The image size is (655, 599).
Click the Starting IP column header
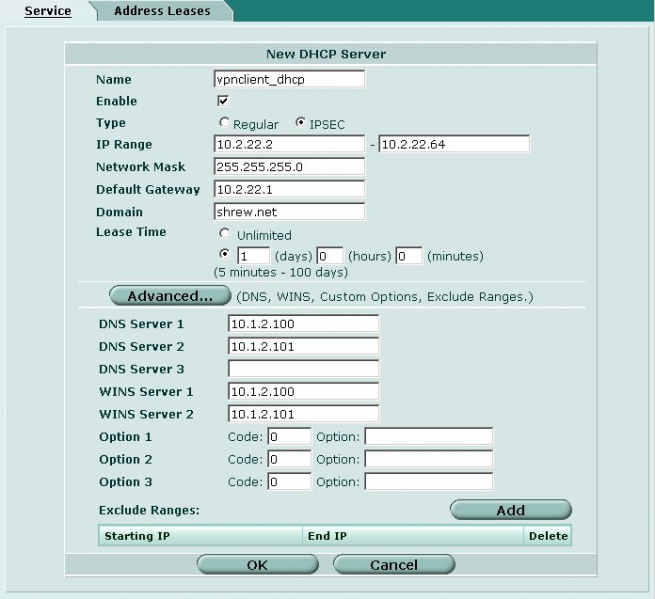pos(201,536)
